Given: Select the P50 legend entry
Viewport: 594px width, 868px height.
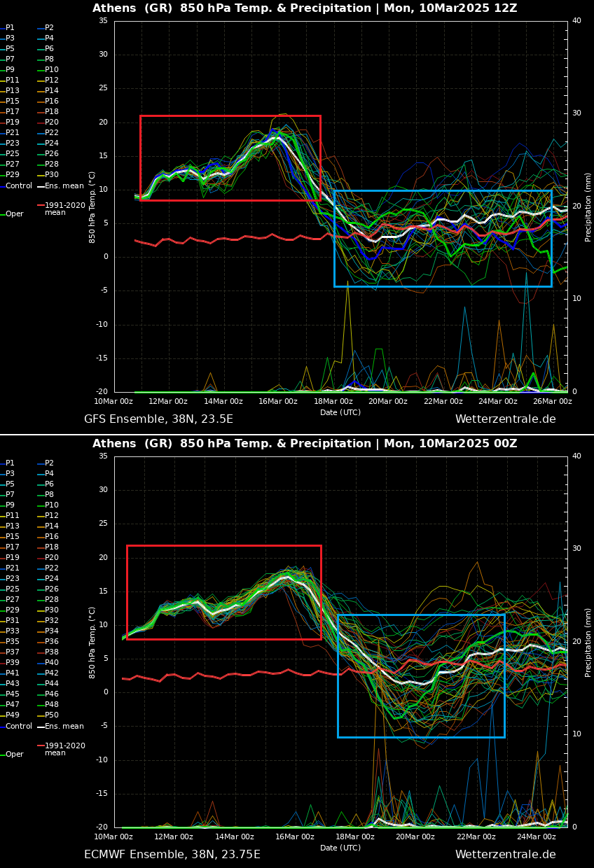Looking at the screenshot, I should (51, 715).
